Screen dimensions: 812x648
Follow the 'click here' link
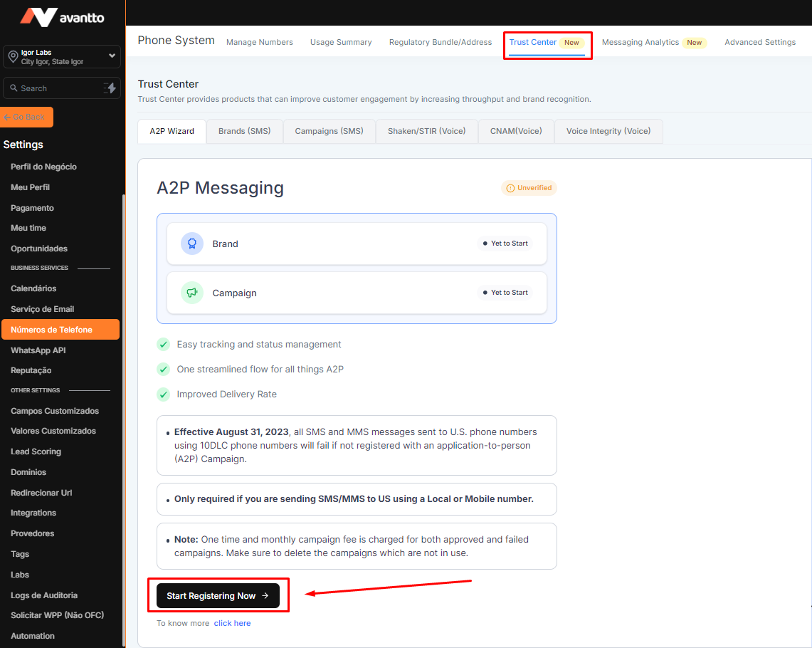pos(232,623)
